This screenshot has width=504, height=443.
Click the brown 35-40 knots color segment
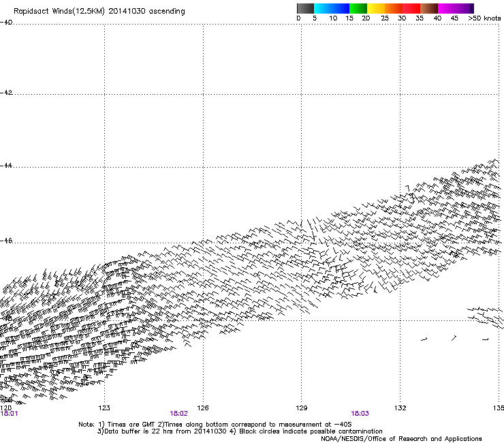click(x=429, y=8)
